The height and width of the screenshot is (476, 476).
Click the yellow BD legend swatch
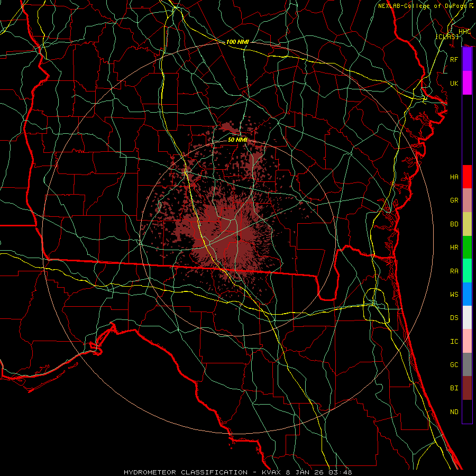[x=467, y=224]
